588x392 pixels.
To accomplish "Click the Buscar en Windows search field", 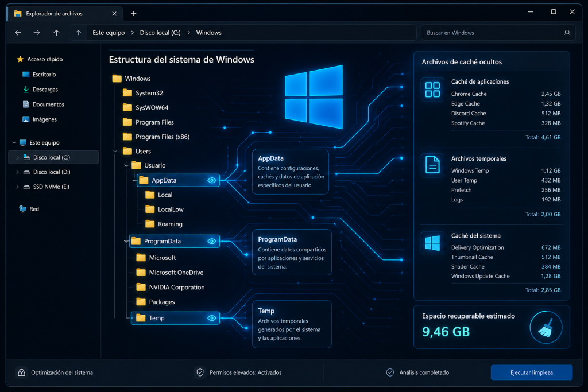I will [x=497, y=33].
